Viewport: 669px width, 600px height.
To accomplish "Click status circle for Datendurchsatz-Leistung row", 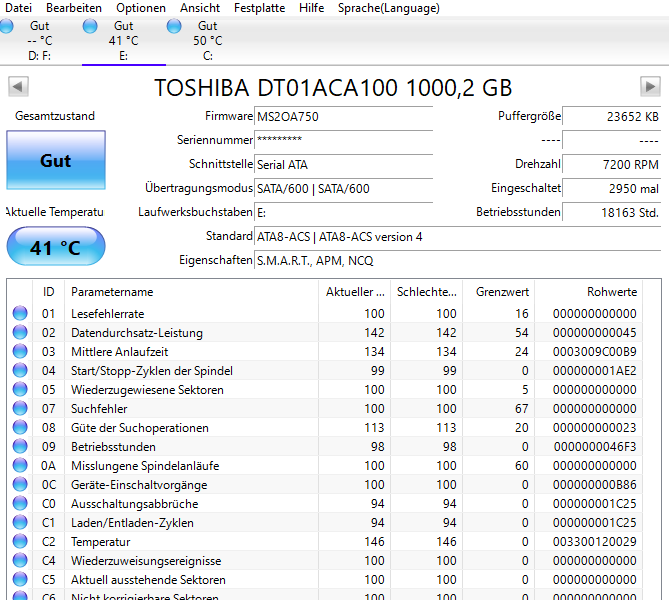I will (20, 332).
